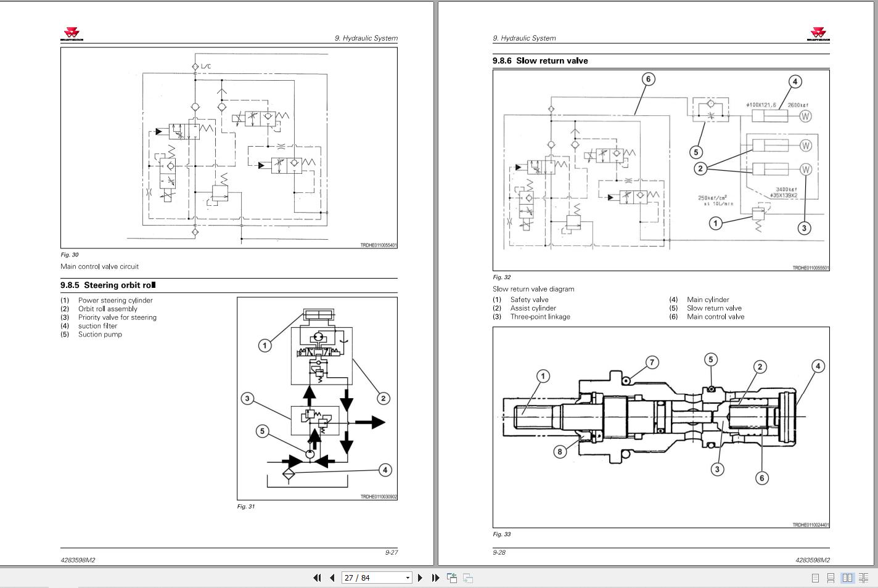878x588 pixels.
Task: Select the Suction pump list entry
Action: (x=100, y=334)
